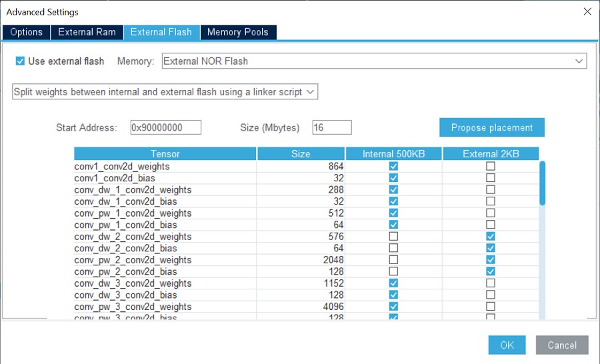Click the Size column header
Image resolution: width=600 pixels, height=364 pixels.
point(301,154)
